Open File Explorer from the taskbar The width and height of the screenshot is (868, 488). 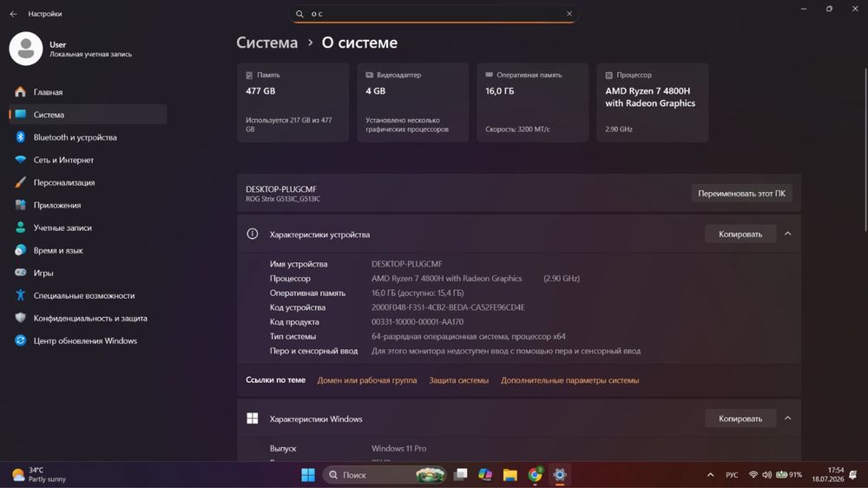[510, 475]
